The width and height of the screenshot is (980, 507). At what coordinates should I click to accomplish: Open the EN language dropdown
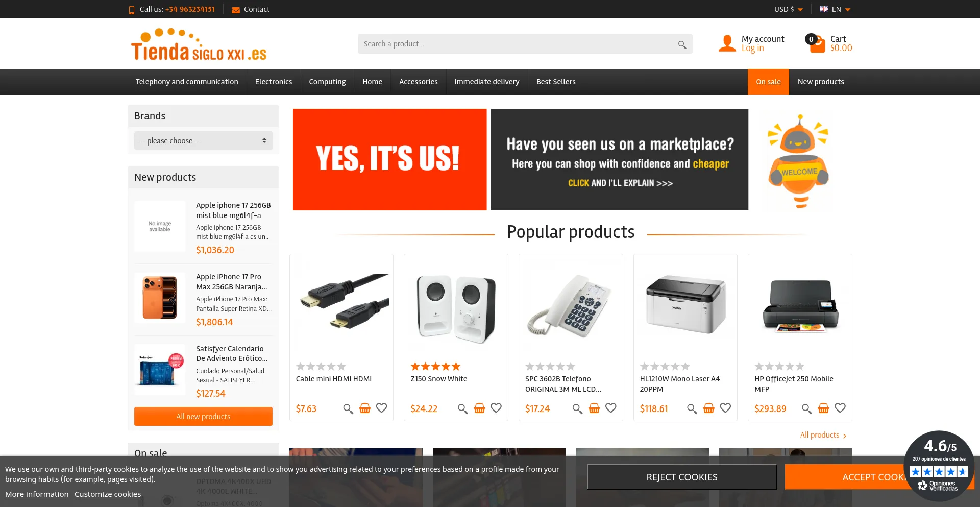[x=835, y=9]
